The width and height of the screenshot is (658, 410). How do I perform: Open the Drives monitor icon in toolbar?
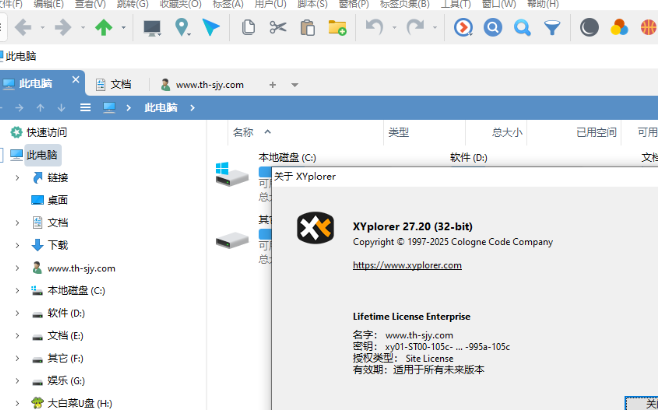[x=152, y=28]
